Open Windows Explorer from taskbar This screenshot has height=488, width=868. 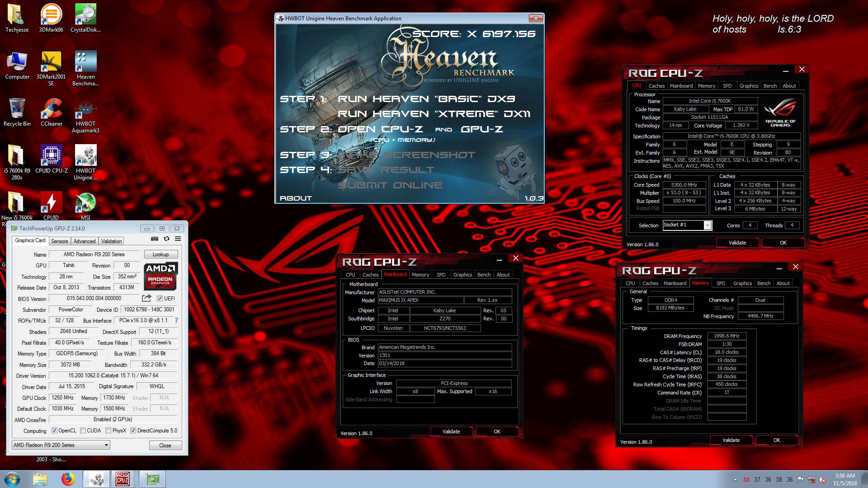(40, 479)
